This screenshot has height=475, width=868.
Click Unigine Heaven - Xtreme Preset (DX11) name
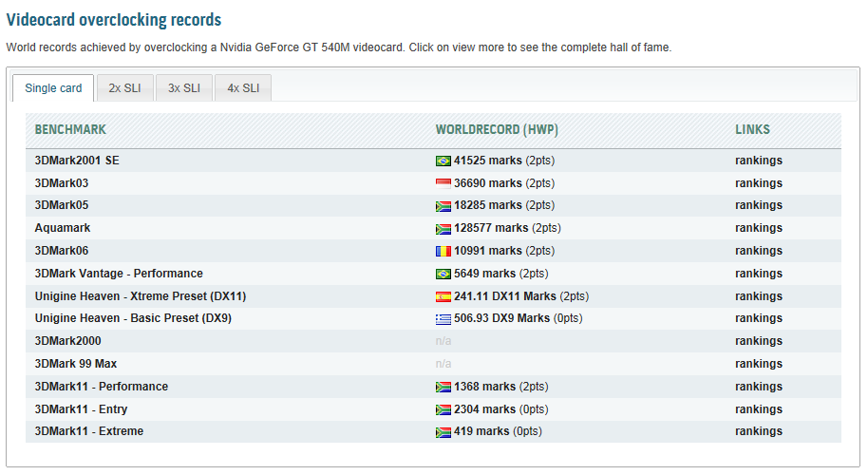[x=141, y=295]
